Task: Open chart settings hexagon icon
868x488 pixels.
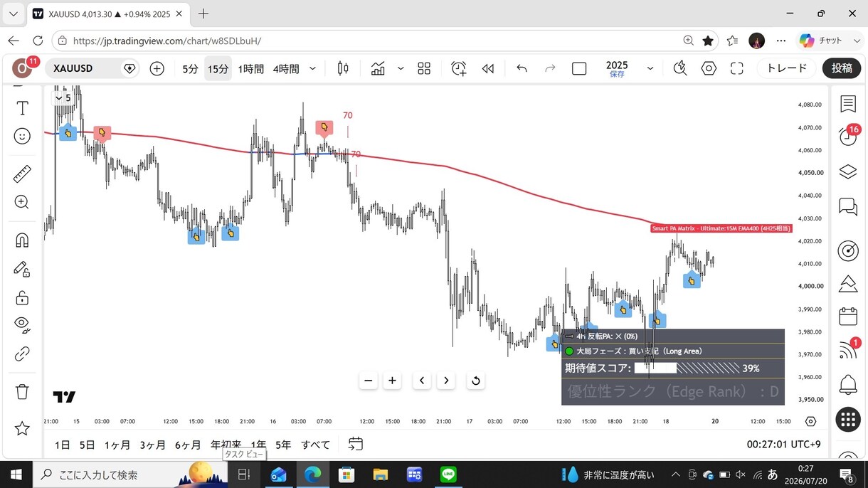Action: tap(709, 68)
